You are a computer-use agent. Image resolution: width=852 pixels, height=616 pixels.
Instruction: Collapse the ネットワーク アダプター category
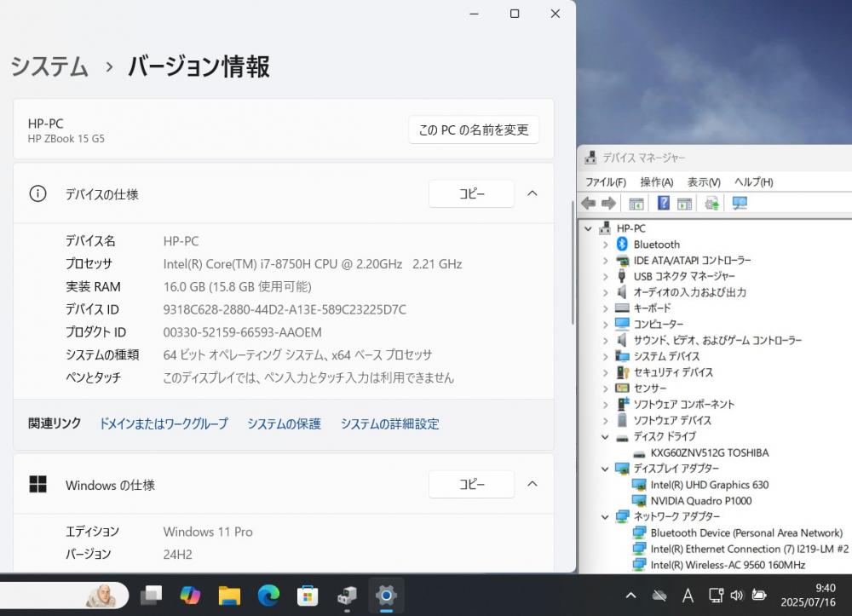(x=605, y=516)
